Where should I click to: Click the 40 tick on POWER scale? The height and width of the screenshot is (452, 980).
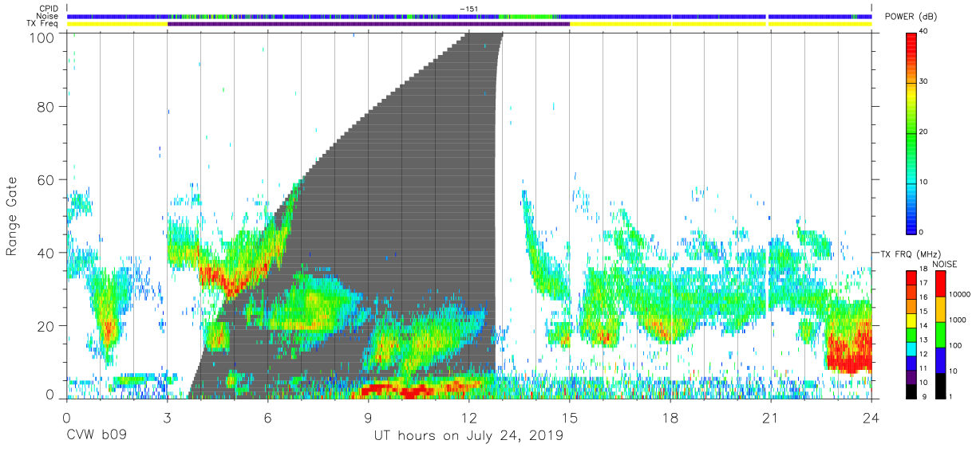pos(923,32)
